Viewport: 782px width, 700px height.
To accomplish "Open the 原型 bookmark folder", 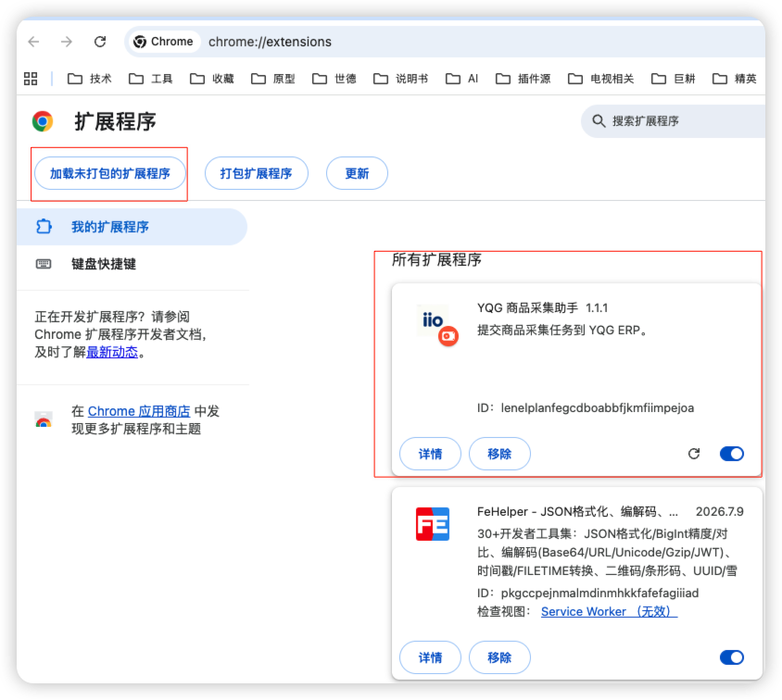I will coord(272,79).
